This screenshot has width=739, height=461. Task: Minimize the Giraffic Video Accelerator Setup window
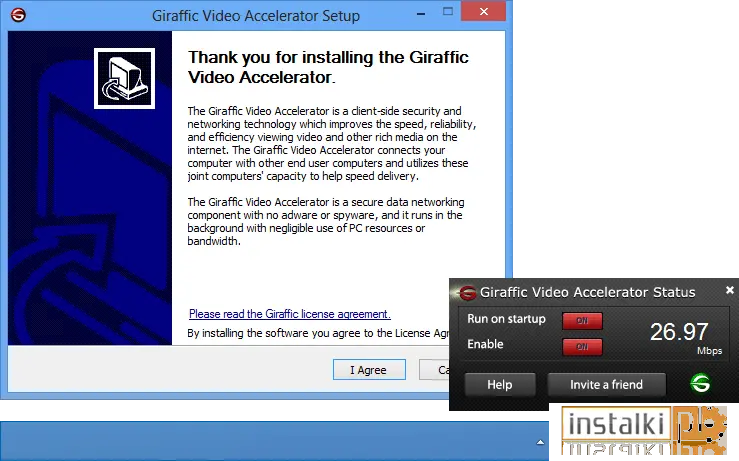(x=421, y=14)
